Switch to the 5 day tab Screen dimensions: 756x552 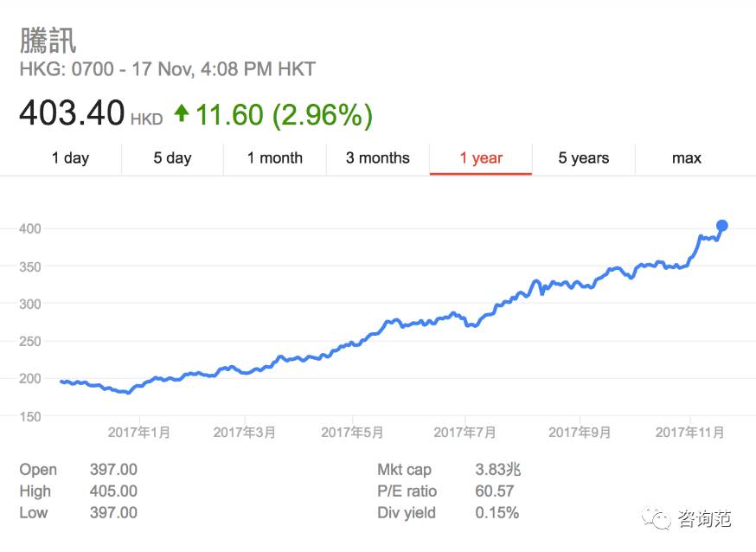(172, 158)
